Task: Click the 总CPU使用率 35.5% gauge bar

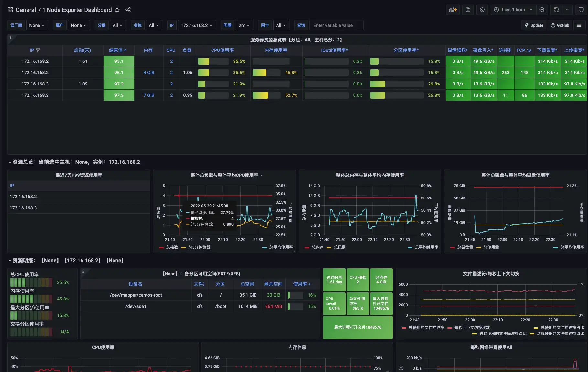Action: click(x=31, y=282)
